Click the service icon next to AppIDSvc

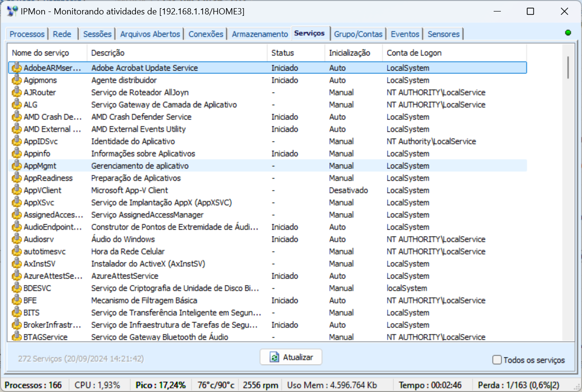[16, 141]
